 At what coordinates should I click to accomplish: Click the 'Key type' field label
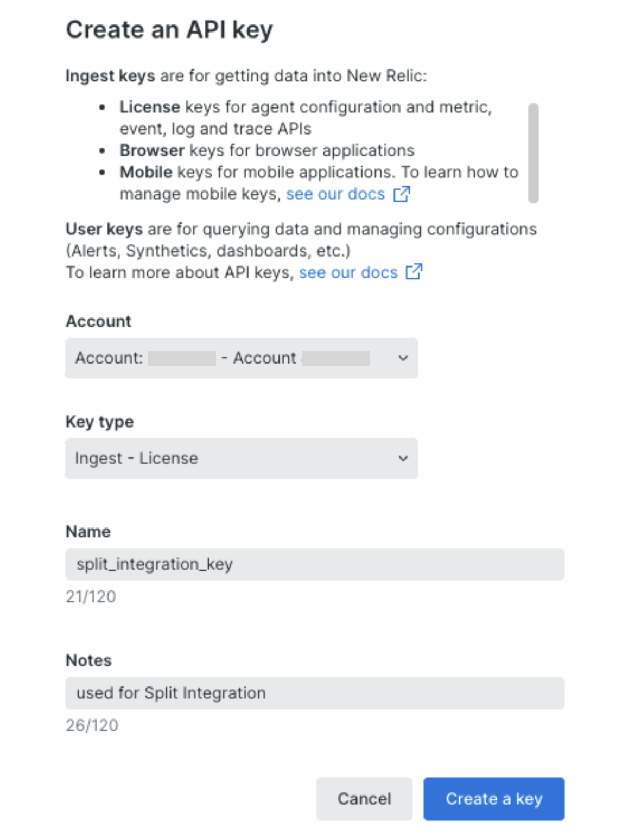99,422
